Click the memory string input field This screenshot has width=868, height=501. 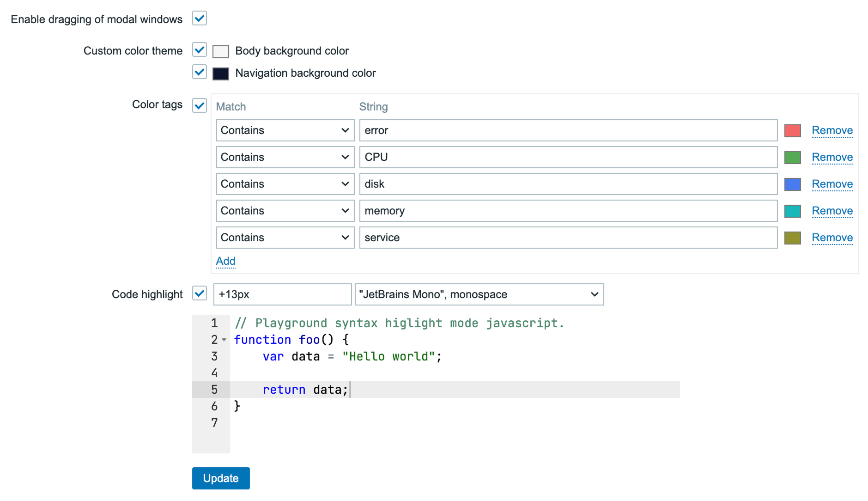point(568,211)
